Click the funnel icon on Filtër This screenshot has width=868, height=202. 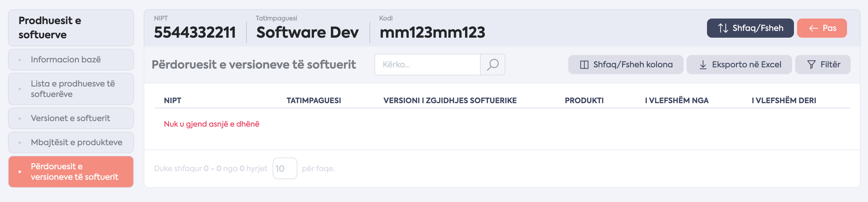(x=811, y=65)
